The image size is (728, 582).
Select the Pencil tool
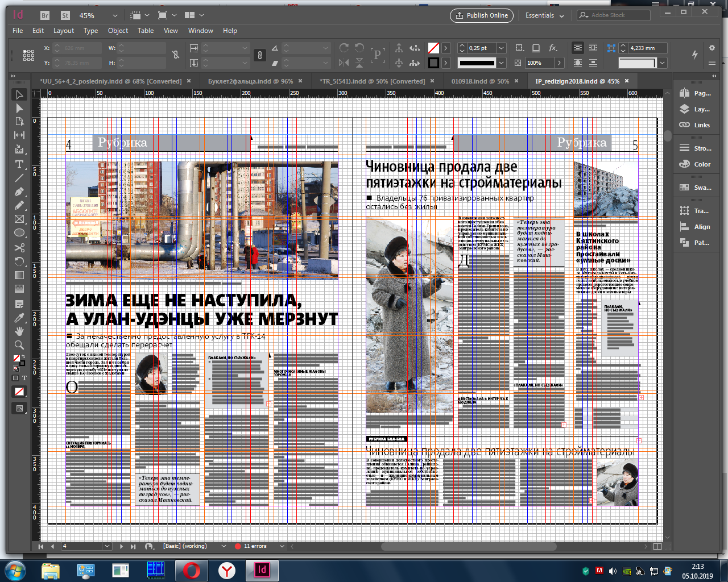(x=19, y=205)
